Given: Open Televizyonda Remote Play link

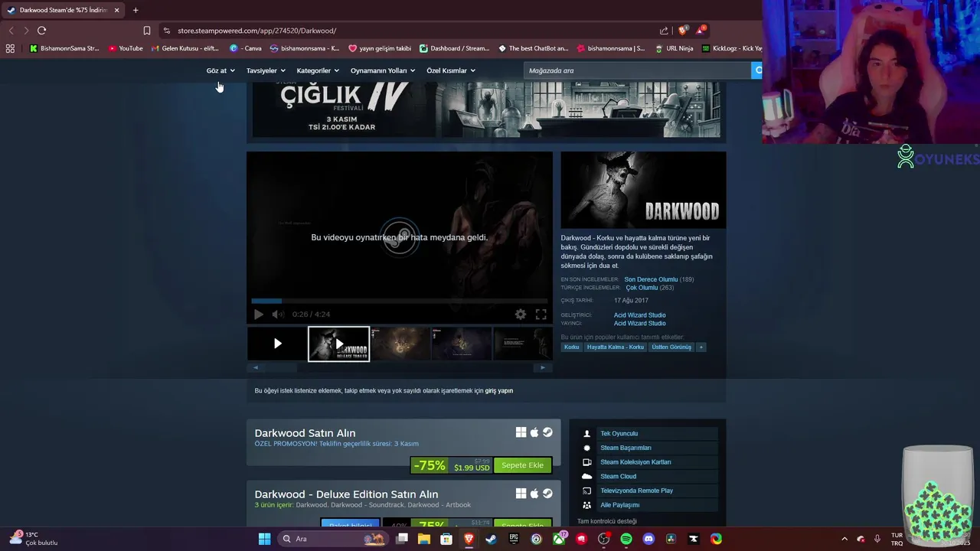Looking at the screenshot, I should (636, 491).
